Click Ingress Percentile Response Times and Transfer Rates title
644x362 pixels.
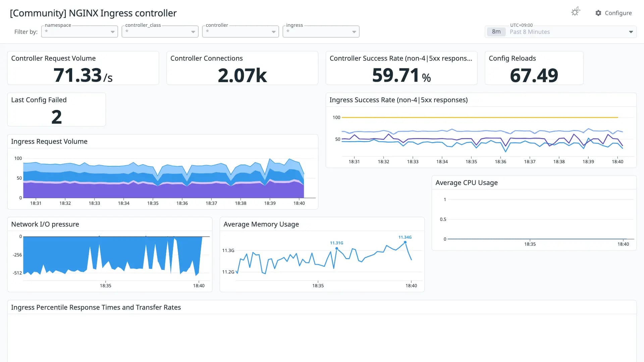pyautogui.click(x=96, y=307)
